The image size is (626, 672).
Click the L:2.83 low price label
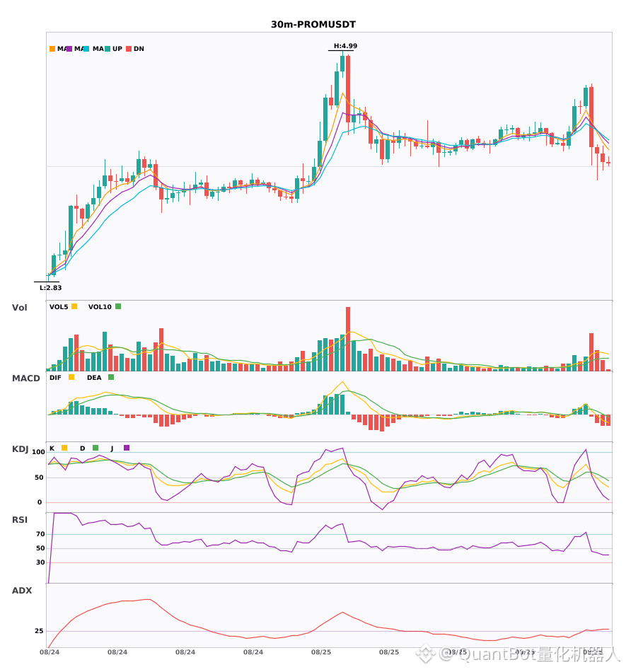(50, 288)
